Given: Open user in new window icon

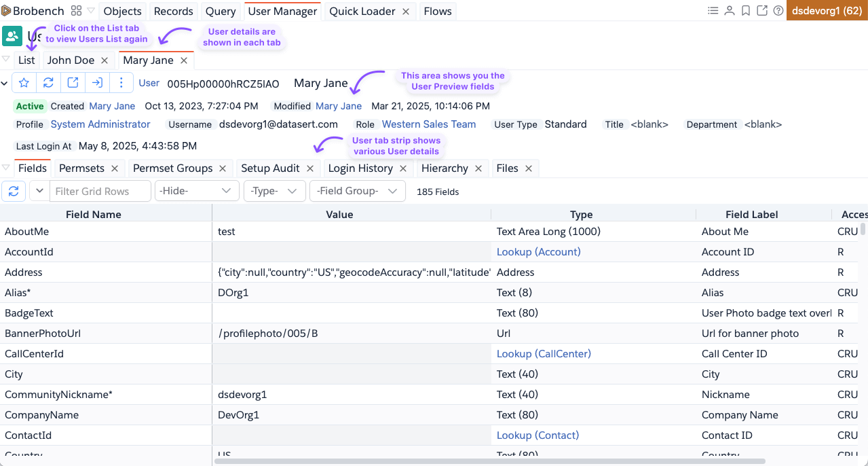Looking at the screenshot, I should [x=73, y=83].
